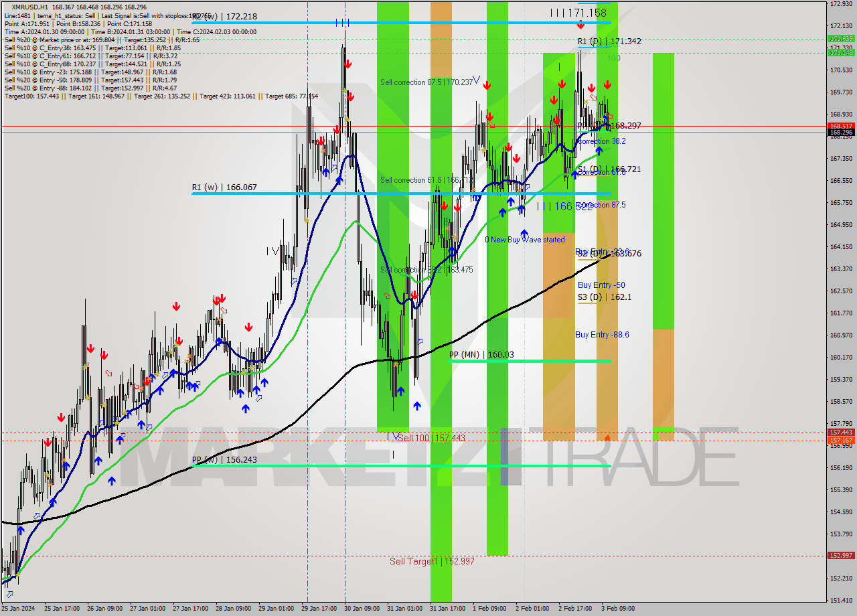Click the 'S3 (D) | 162.1' support label
Screen dimensions: 857x616
pyautogui.click(x=605, y=297)
